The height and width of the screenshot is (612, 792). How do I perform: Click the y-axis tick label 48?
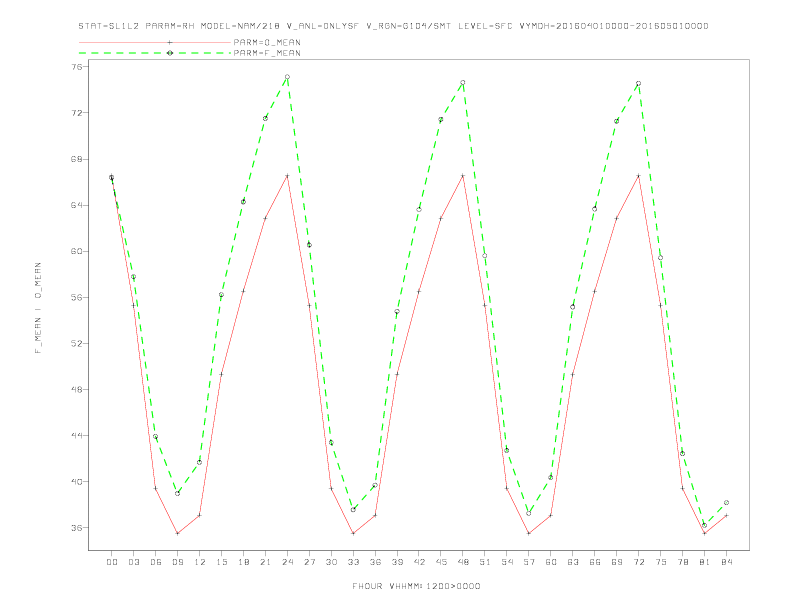79,389
